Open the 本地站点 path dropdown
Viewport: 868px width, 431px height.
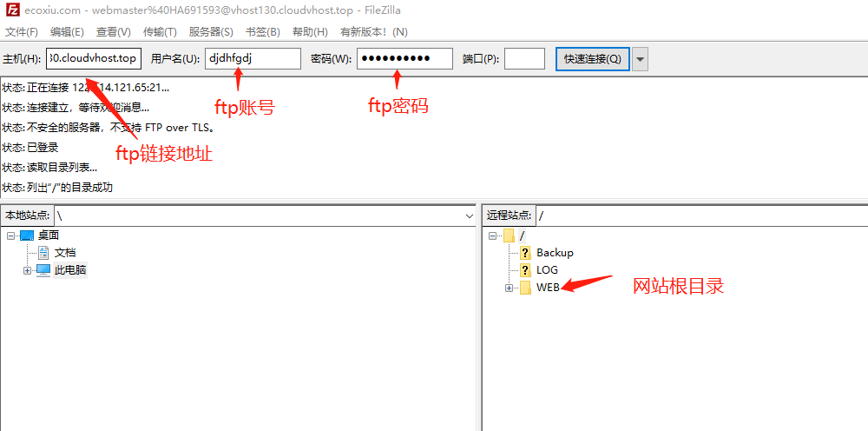pos(469,215)
